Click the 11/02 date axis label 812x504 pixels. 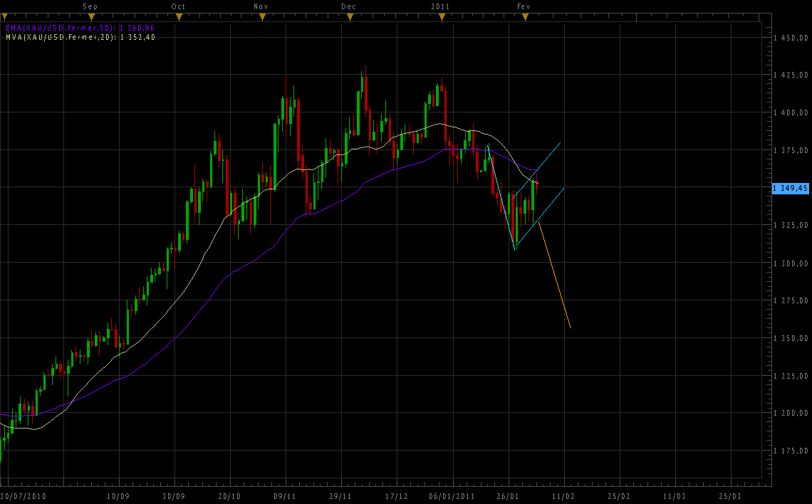point(563,496)
